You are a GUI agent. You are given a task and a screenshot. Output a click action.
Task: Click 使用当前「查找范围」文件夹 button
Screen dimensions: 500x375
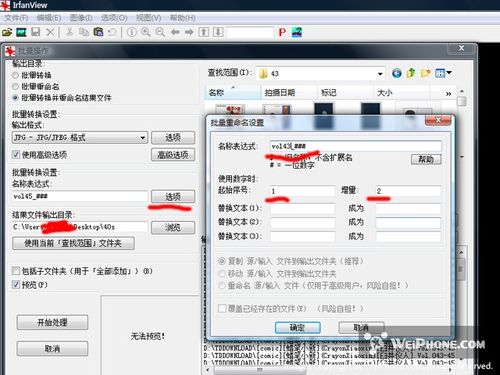tap(73, 243)
